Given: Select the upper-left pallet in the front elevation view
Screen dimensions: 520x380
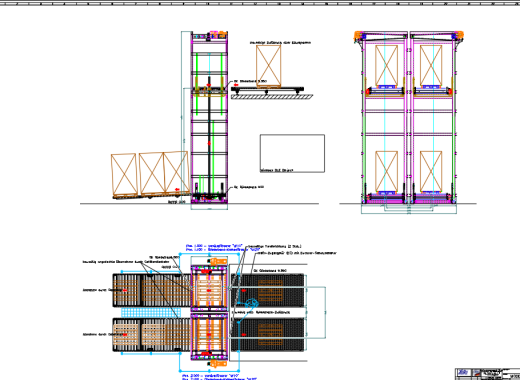Looking at the screenshot, I should pyautogui.click(x=387, y=66).
